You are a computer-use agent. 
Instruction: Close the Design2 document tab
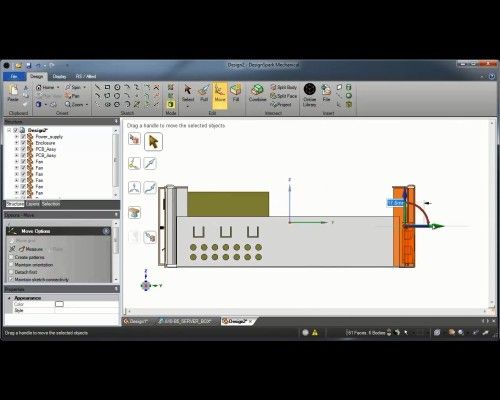coord(250,321)
